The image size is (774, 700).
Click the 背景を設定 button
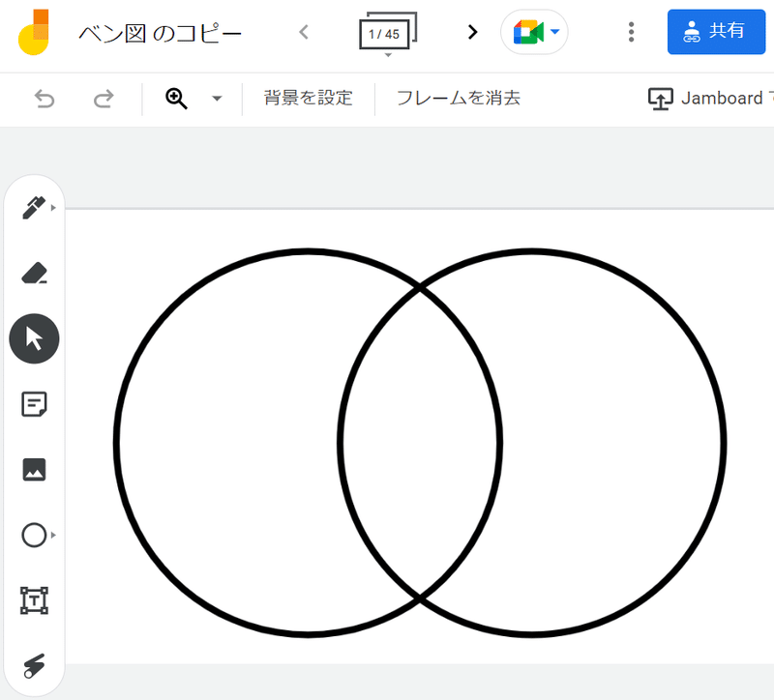coord(308,98)
